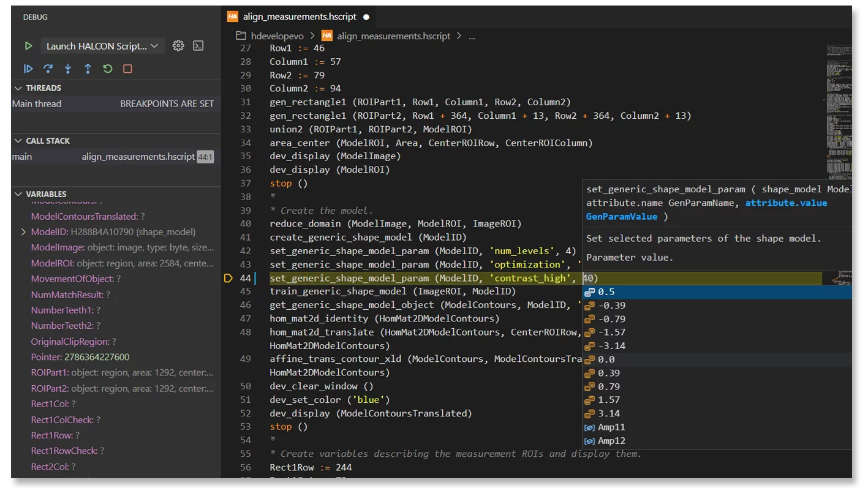868x488 pixels.
Task: Open the debug console icon
Action: [198, 46]
